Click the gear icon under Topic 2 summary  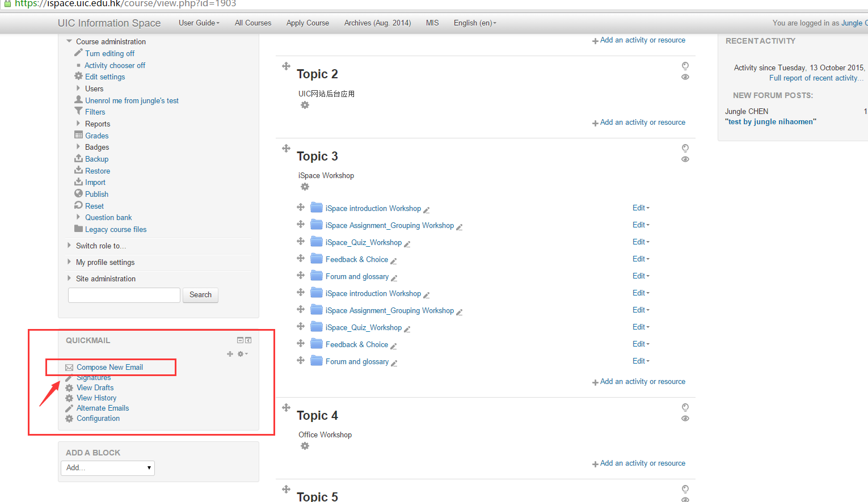pyautogui.click(x=305, y=105)
